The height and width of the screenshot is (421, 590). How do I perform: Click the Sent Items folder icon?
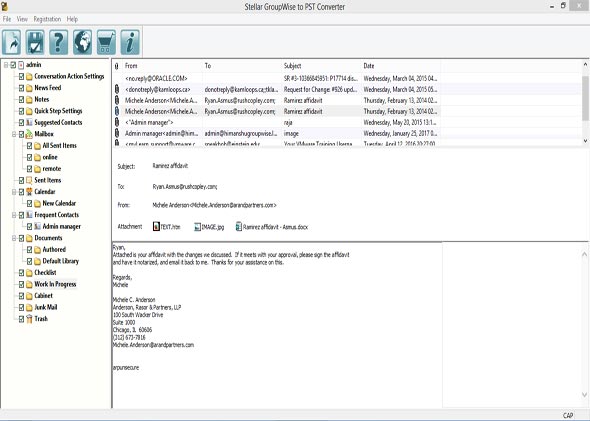pyautogui.click(x=29, y=180)
